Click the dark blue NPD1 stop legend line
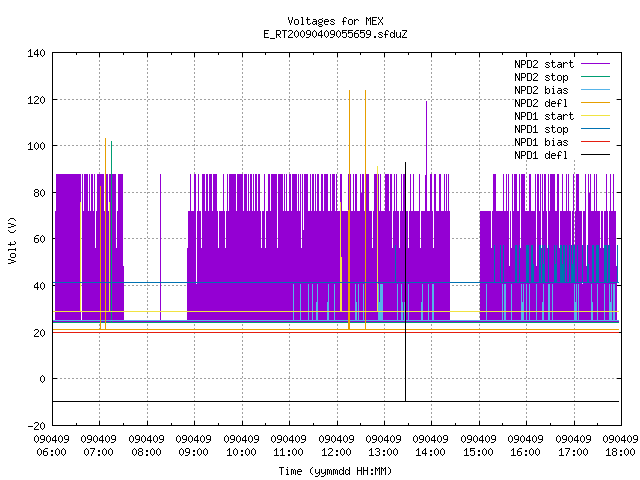Screen dimensions: 640x480 pyautogui.click(x=595, y=129)
